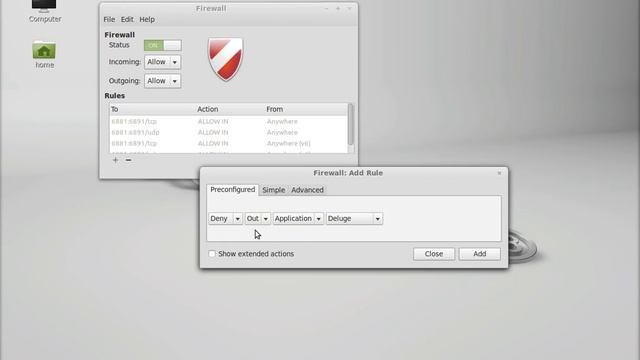Switch to the Advanced tab
The height and width of the screenshot is (360, 640).
pos(307,190)
